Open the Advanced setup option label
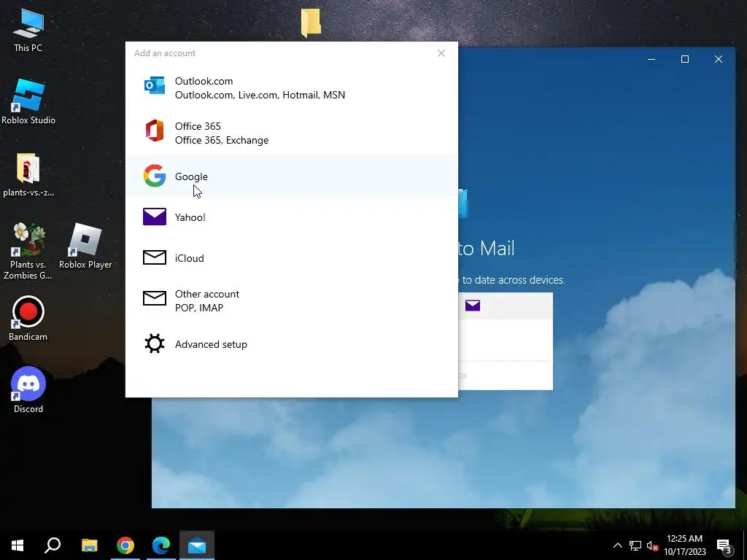This screenshot has height=560, width=747. tap(211, 344)
